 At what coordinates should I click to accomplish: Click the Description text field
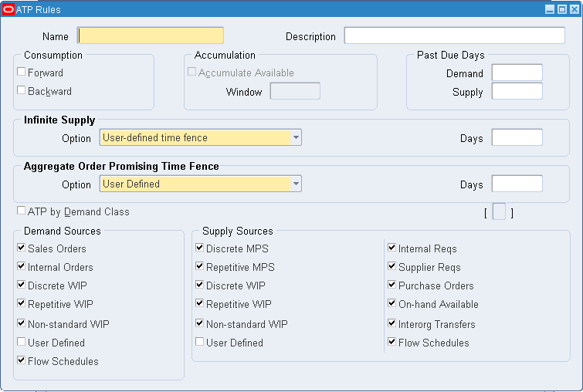coord(454,35)
